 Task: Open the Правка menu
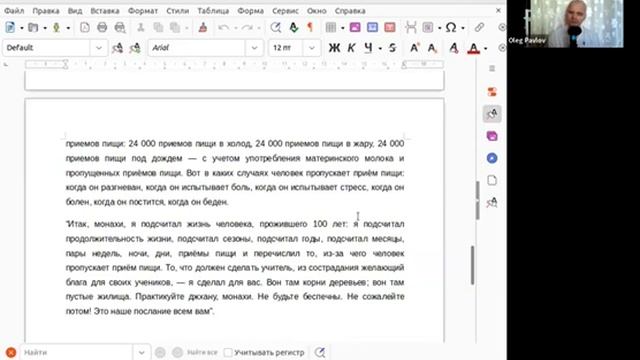(46, 11)
